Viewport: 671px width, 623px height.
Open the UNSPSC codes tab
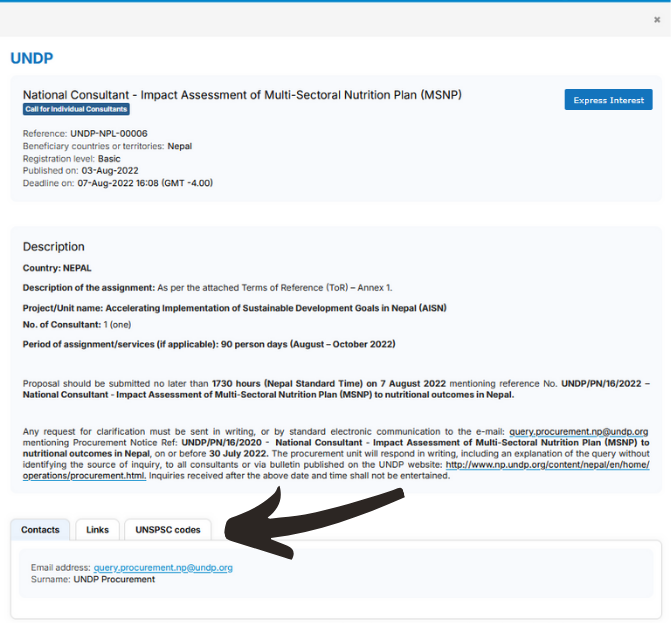click(x=168, y=530)
